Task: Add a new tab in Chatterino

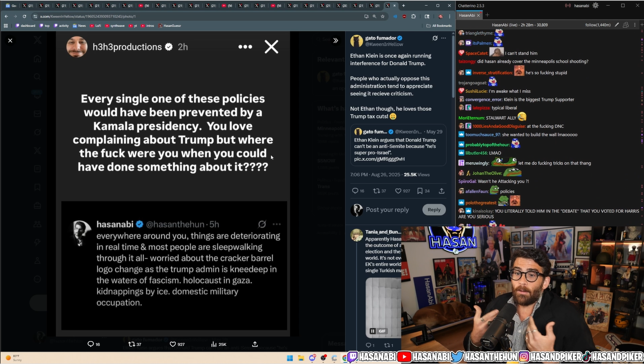Action: [487, 15]
